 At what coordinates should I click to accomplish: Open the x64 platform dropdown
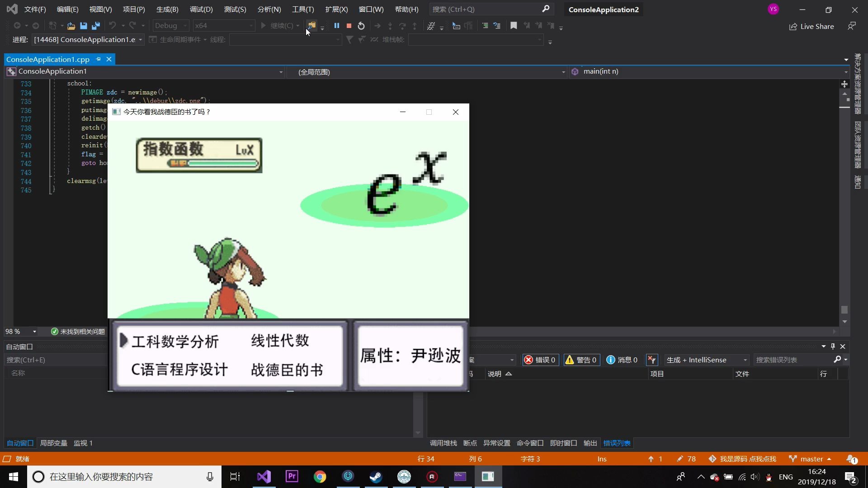click(x=224, y=26)
